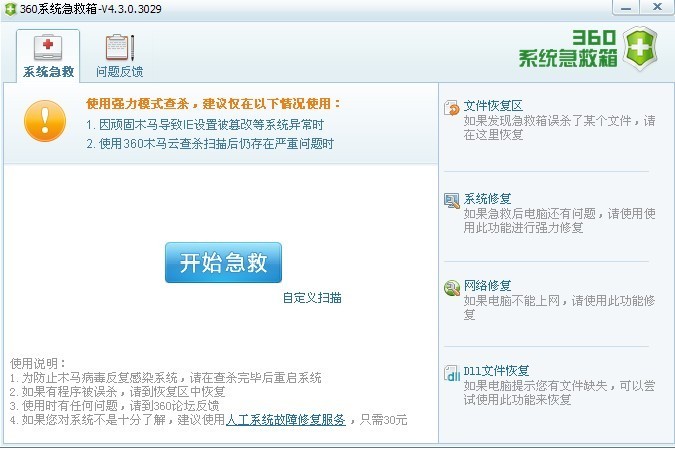Click description 如果电脑提示您有文件缺失

pyautogui.click(x=560, y=392)
